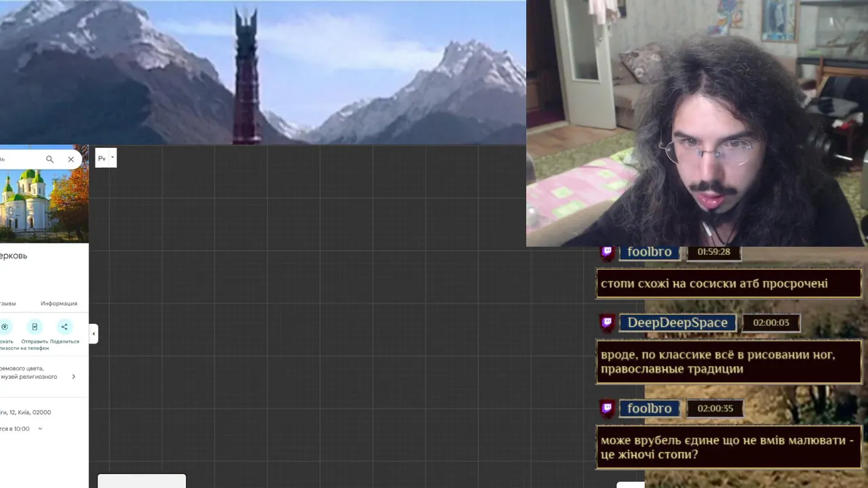Click the address text ending Київ, 02000
Viewport: 868px width, 488px height.
click(26, 412)
